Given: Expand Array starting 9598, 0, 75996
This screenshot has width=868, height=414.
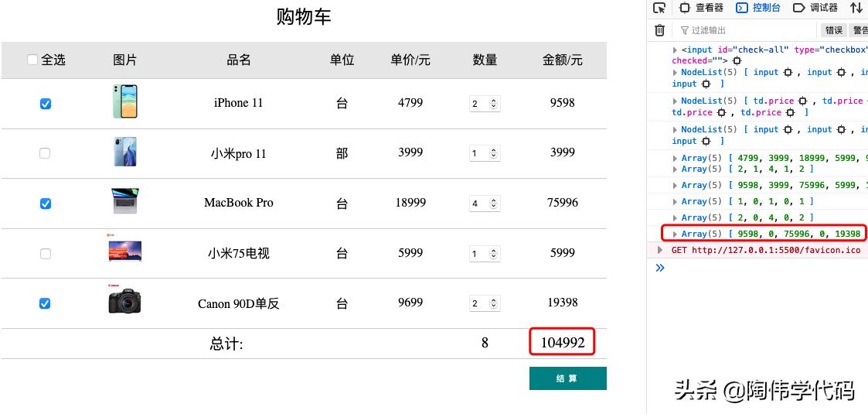Looking at the screenshot, I should coord(676,234).
